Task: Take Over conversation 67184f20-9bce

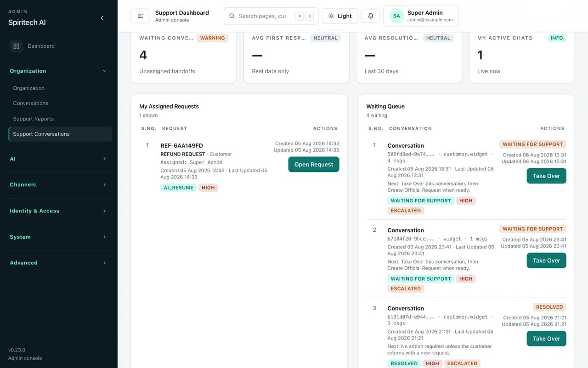Action: [546, 260]
